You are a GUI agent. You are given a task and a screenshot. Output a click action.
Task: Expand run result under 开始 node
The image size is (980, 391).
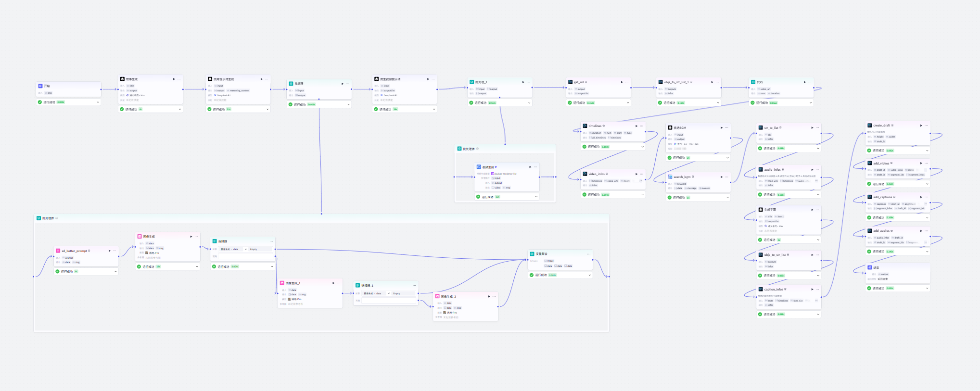click(x=98, y=102)
